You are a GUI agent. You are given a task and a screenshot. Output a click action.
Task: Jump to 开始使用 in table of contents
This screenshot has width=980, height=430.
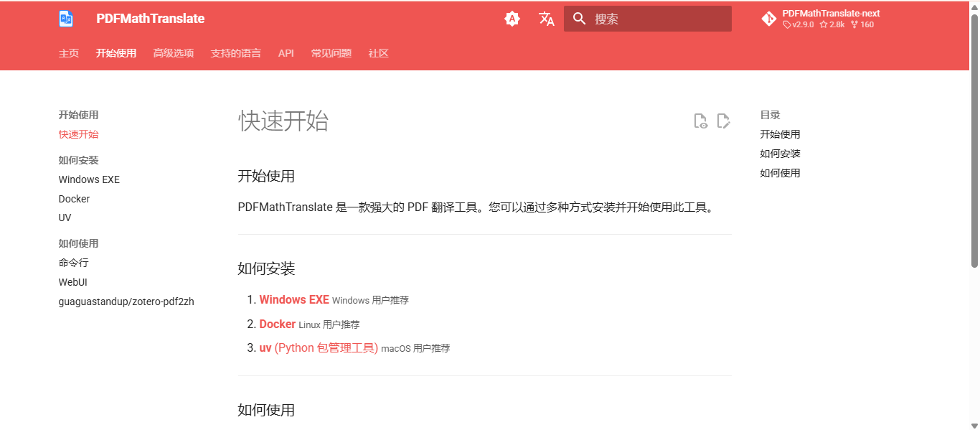[780, 134]
